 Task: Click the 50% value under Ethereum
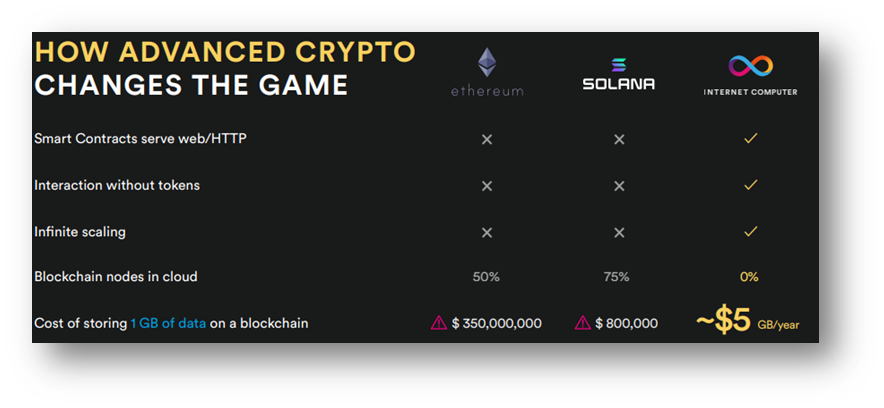(x=486, y=277)
